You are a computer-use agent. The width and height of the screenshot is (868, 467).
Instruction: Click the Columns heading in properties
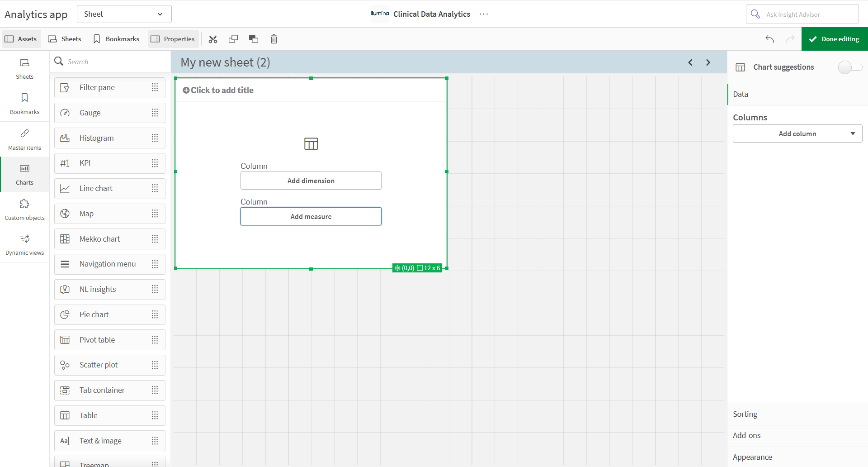750,117
